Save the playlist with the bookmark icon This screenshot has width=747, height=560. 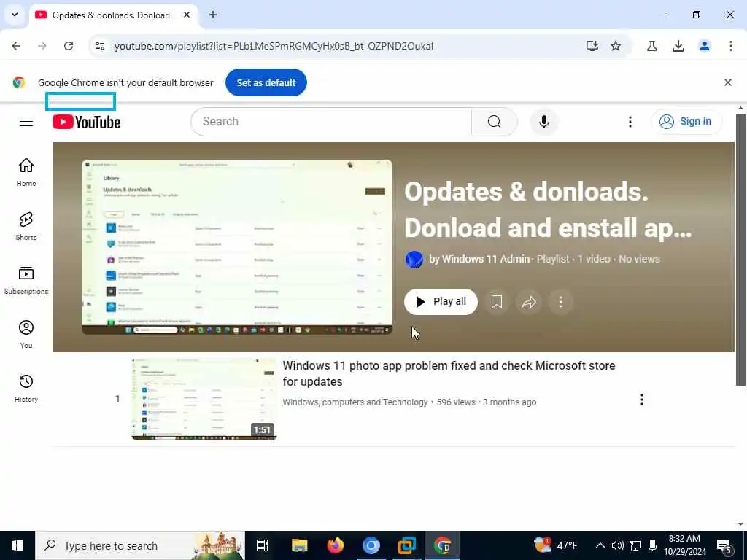pos(496,302)
